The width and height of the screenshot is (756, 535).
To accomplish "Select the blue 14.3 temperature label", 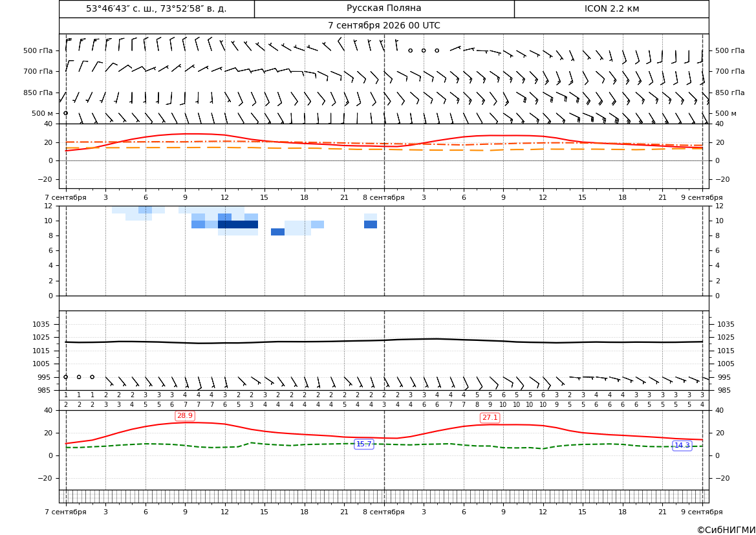I will pyautogui.click(x=682, y=445).
